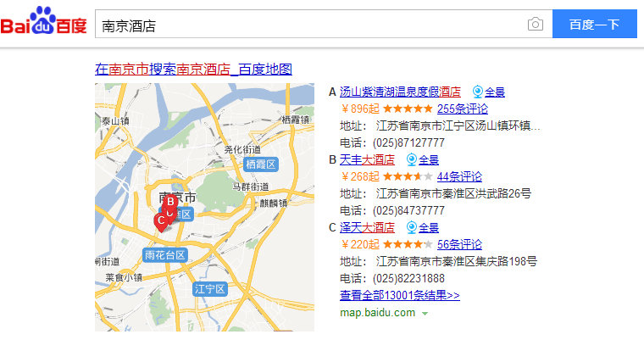
Task: Click the Baidu logo
Action: click(x=43, y=20)
